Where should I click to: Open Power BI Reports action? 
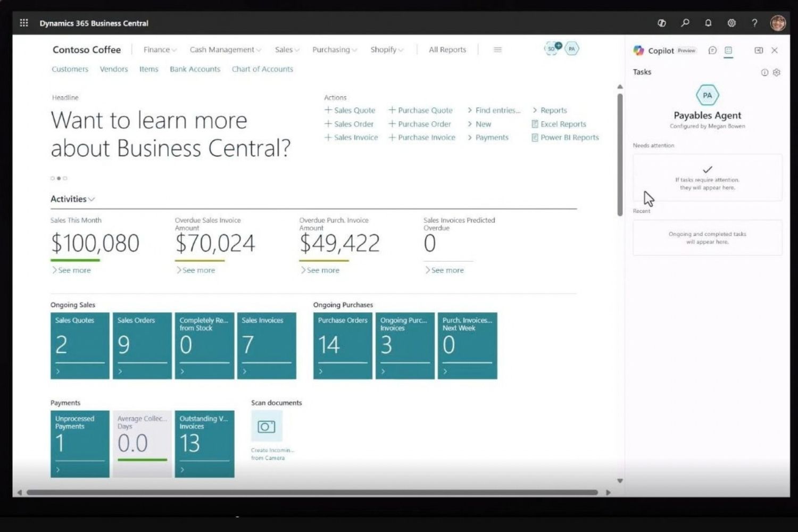[x=565, y=137]
